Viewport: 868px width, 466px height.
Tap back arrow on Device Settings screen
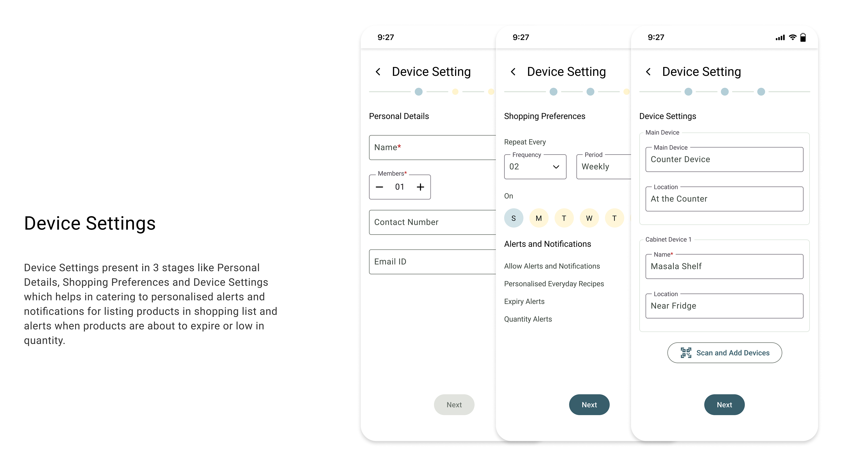point(648,72)
